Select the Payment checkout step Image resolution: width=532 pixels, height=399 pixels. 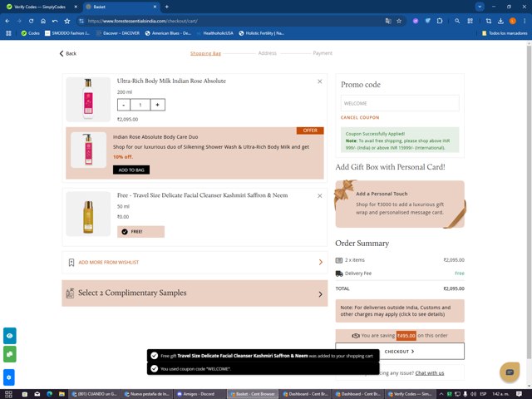323,53
